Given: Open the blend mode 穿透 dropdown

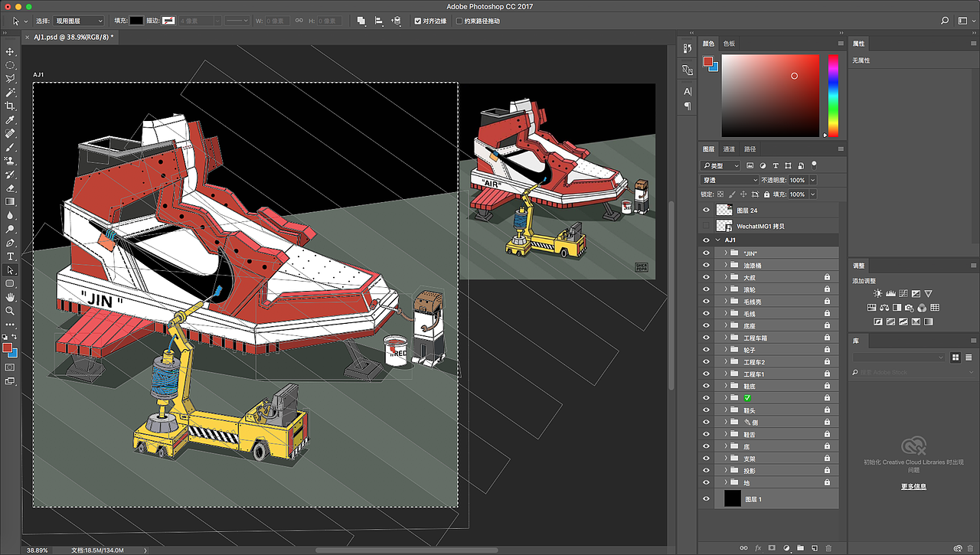Looking at the screenshot, I should point(730,180).
